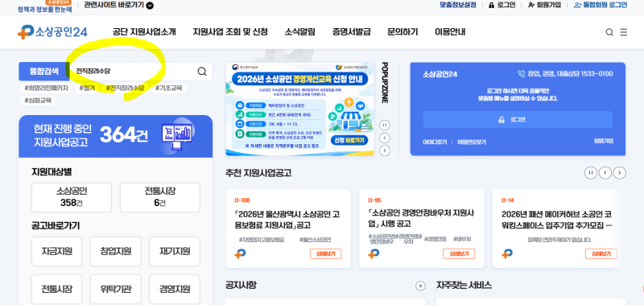The width and height of the screenshot is (644, 305).
Task: Open 증명서발급 menu
Action: click(352, 32)
